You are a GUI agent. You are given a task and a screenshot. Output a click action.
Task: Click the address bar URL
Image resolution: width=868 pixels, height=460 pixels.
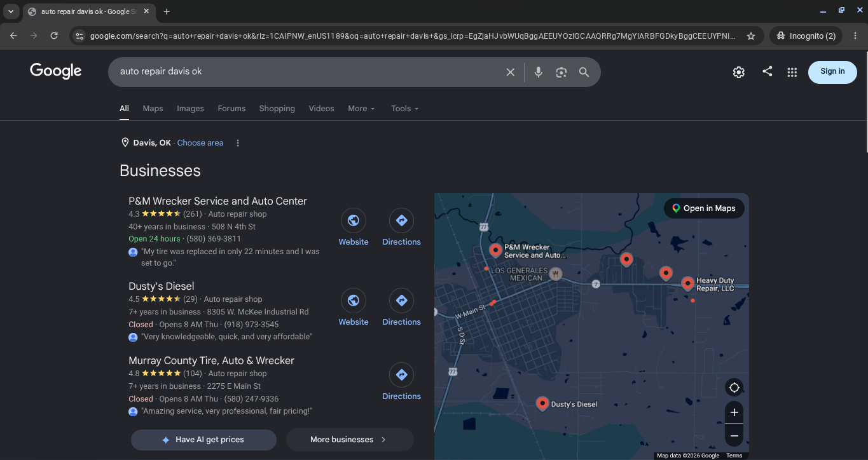[x=412, y=36]
